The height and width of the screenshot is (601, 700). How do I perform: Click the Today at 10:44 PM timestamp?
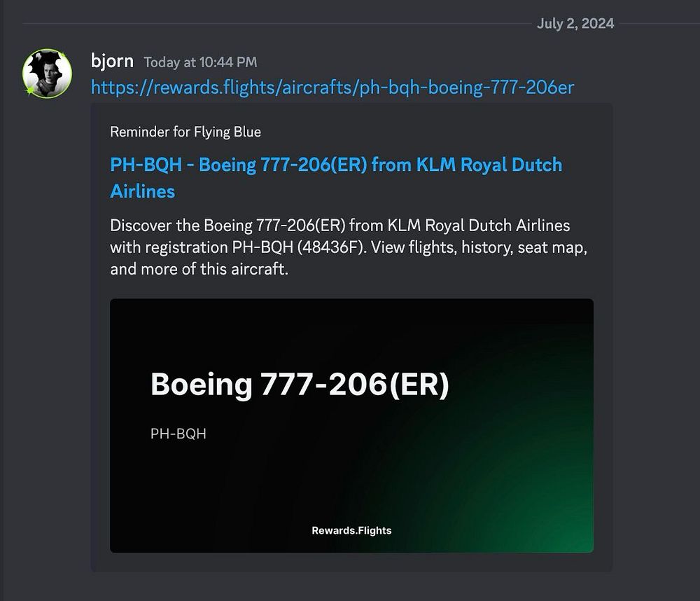(200, 62)
